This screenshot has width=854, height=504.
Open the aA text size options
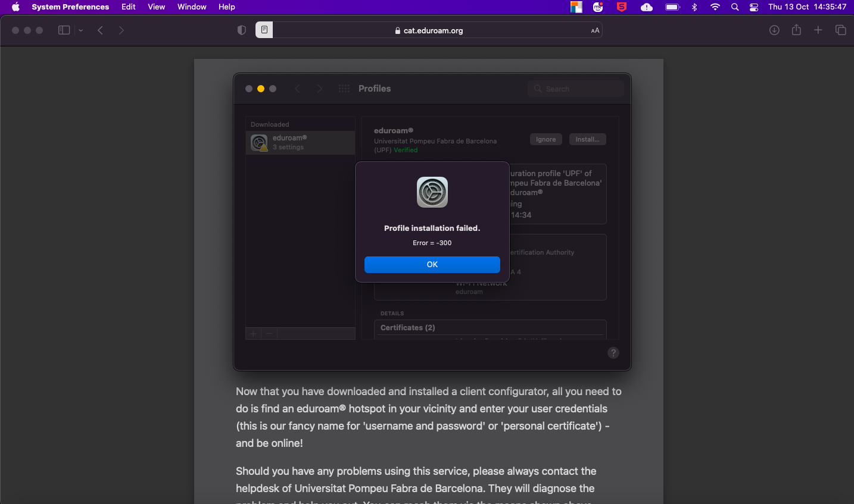point(595,30)
